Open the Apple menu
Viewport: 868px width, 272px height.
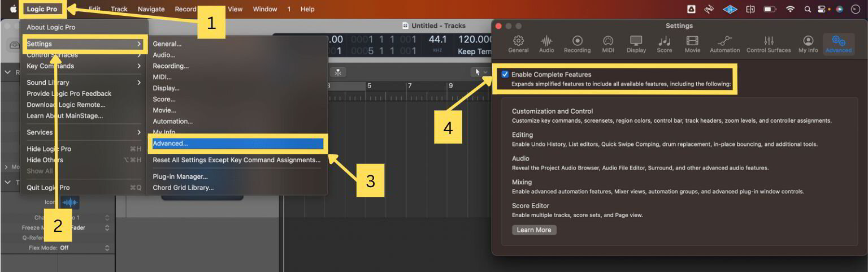tap(14, 9)
